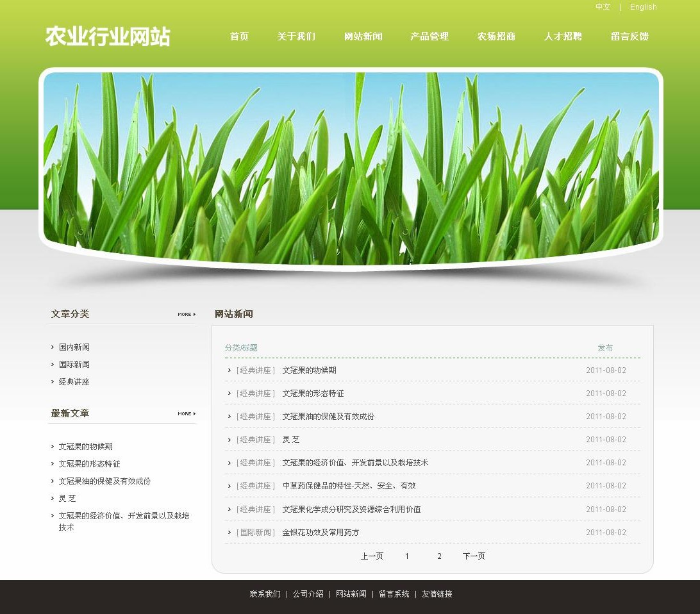Open article 文冠果的物候期 in news list

[309, 370]
